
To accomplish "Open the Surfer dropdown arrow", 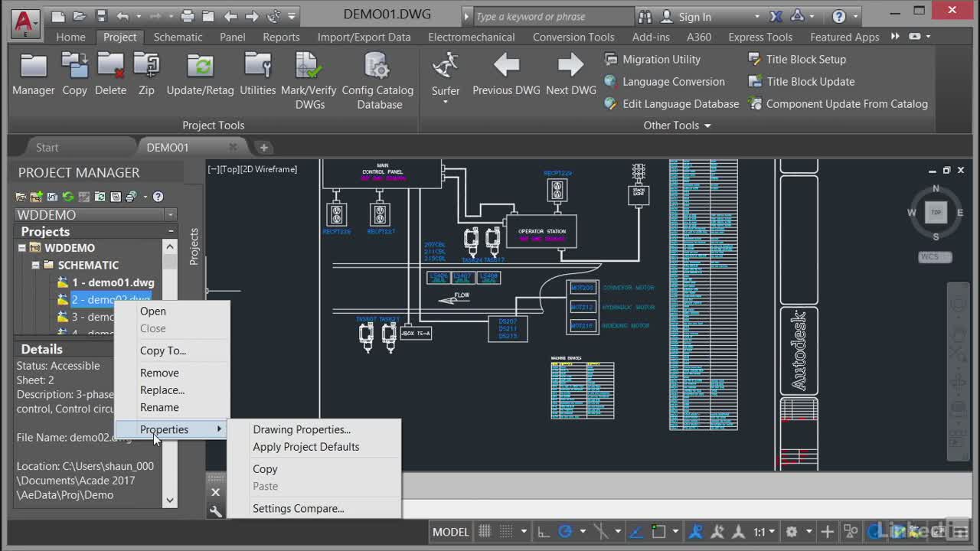I will pyautogui.click(x=445, y=102).
